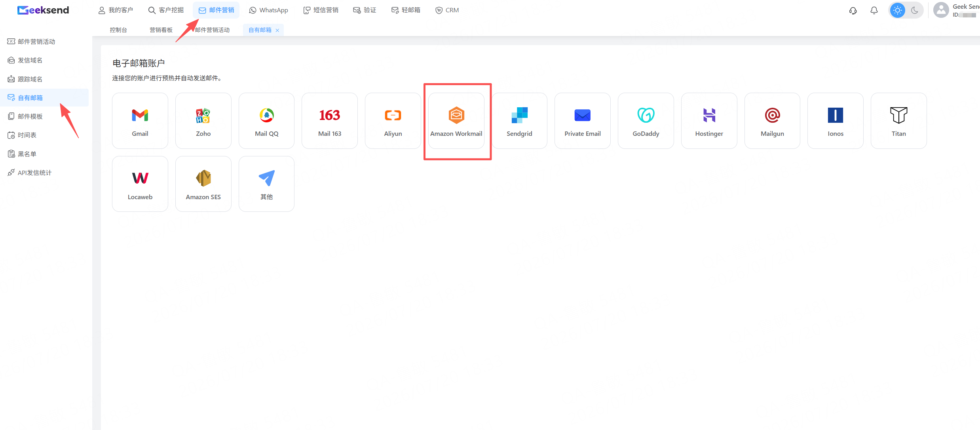Viewport: 980px width, 430px height.
Task: Open 自有邮箱 in the sidebar
Action: tap(44, 98)
